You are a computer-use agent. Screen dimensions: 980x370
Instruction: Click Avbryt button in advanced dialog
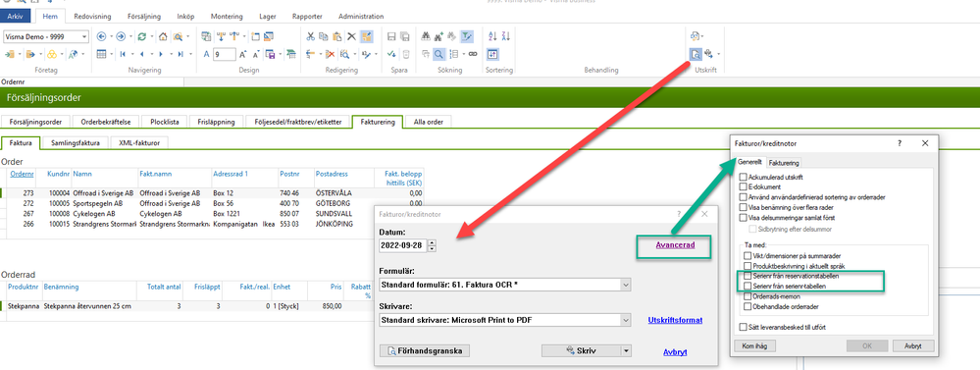[912, 345]
